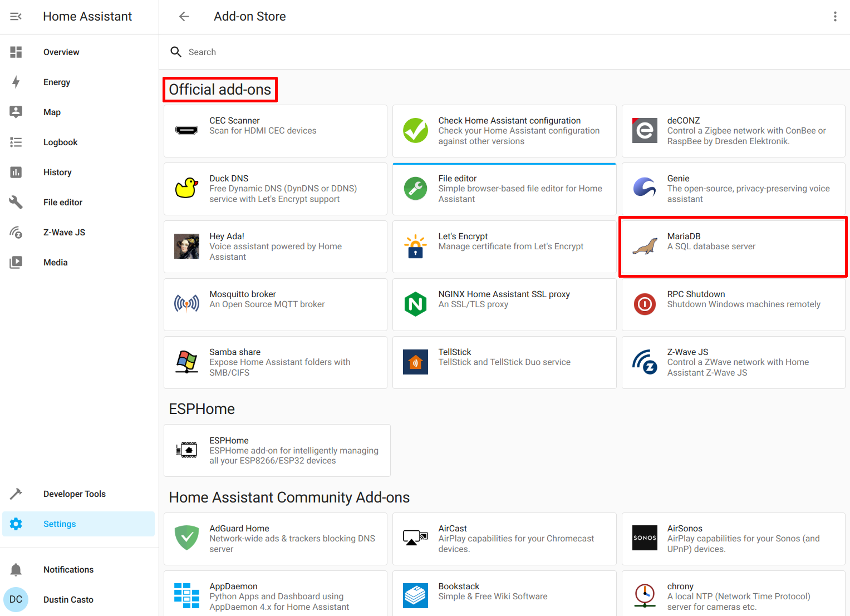
Task: Open the AirCast add-on card
Action: click(x=504, y=539)
